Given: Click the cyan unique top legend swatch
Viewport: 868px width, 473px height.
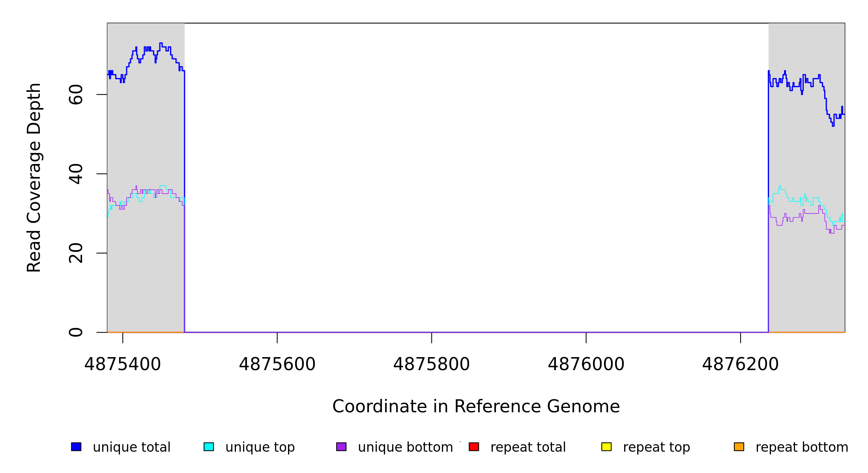Looking at the screenshot, I should coord(209,447).
